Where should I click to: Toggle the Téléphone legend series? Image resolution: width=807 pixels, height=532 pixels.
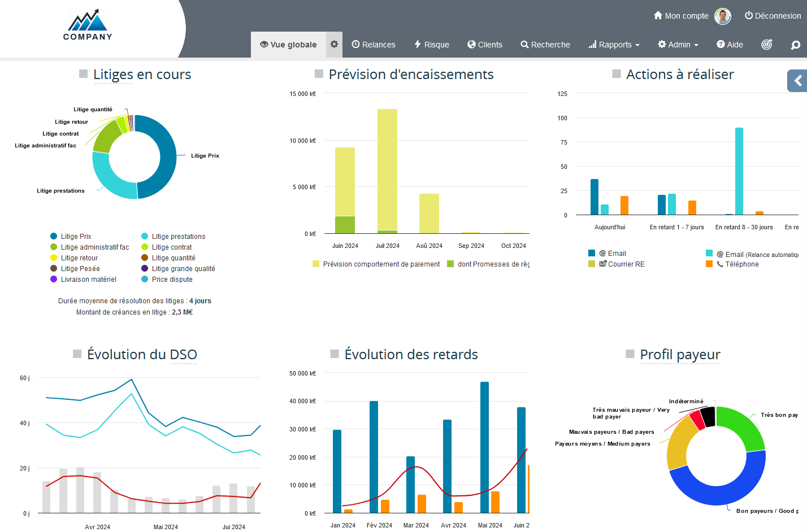732,264
